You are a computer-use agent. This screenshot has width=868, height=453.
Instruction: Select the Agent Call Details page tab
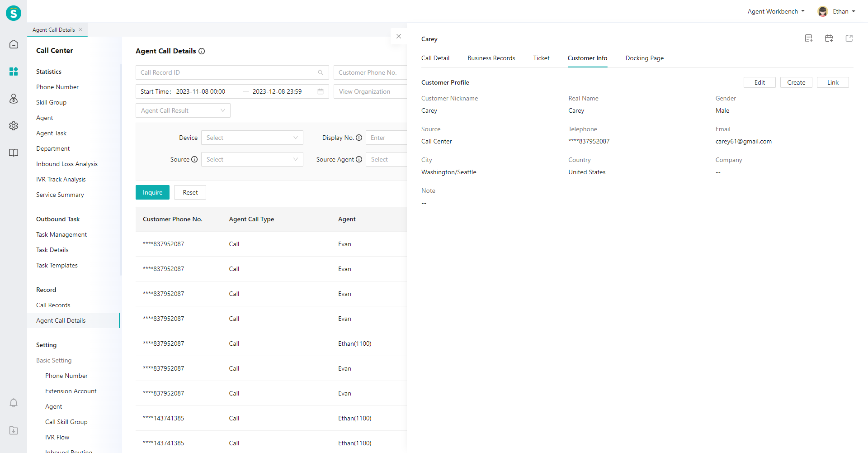pos(54,29)
